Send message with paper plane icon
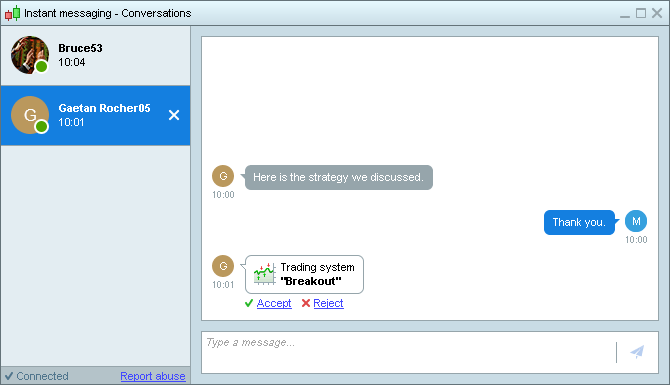Image resolution: width=670 pixels, height=385 pixels. [x=637, y=352]
